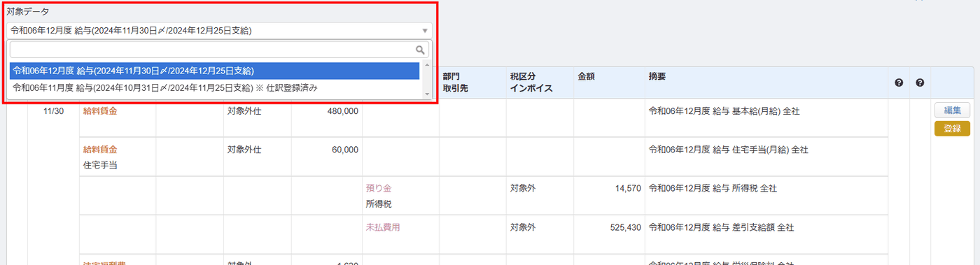Click the 480,000 amount cell
This screenshot has width=980, height=265.
click(342, 111)
